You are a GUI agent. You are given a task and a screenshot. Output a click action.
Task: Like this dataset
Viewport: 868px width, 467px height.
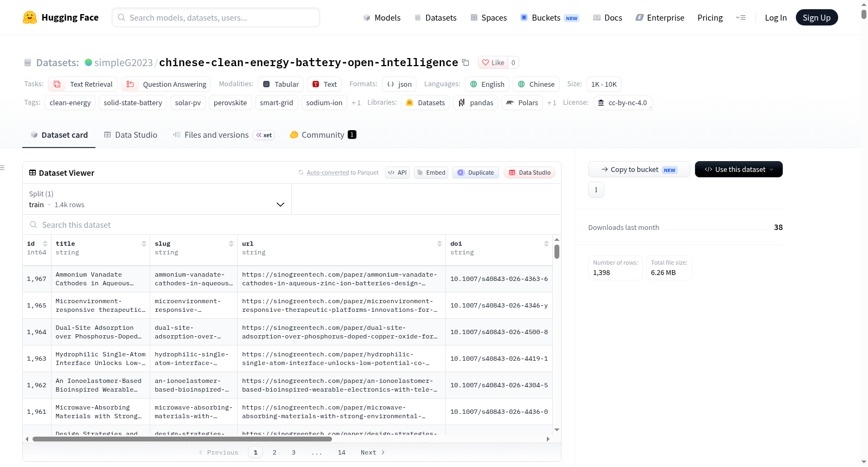493,62
